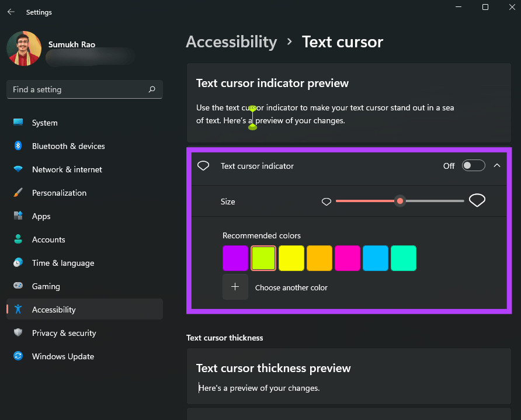Click the Personalization paintbrush icon
This screenshot has height=420, width=521.
coord(18,192)
